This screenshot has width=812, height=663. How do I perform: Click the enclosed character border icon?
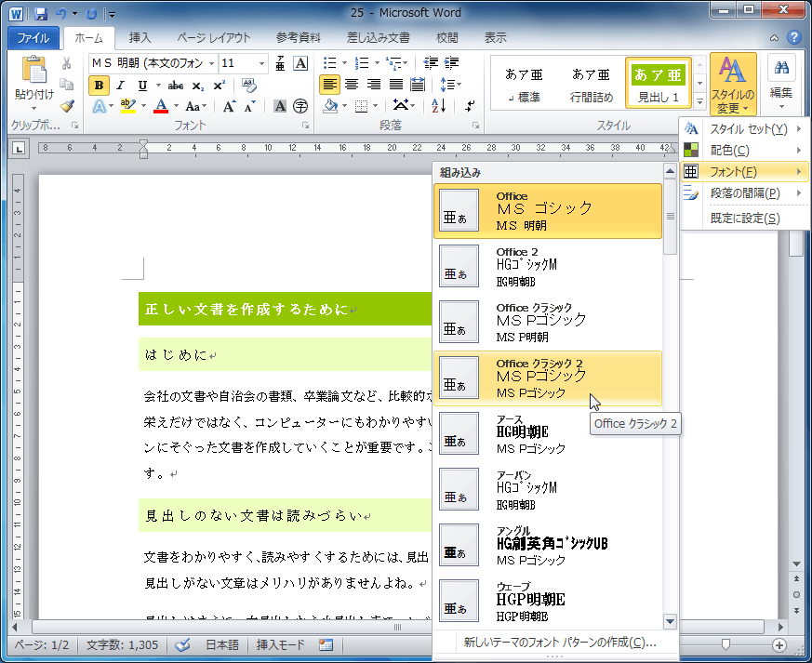click(300, 63)
